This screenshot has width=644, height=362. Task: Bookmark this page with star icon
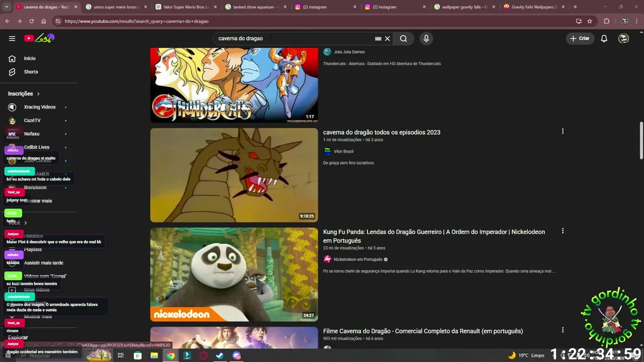[590, 21]
